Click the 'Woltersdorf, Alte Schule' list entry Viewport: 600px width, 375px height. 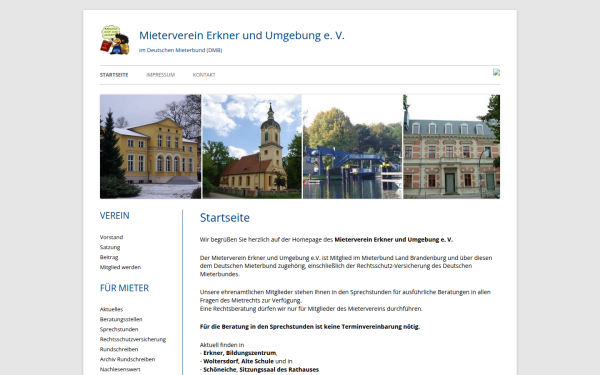point(238,361)
